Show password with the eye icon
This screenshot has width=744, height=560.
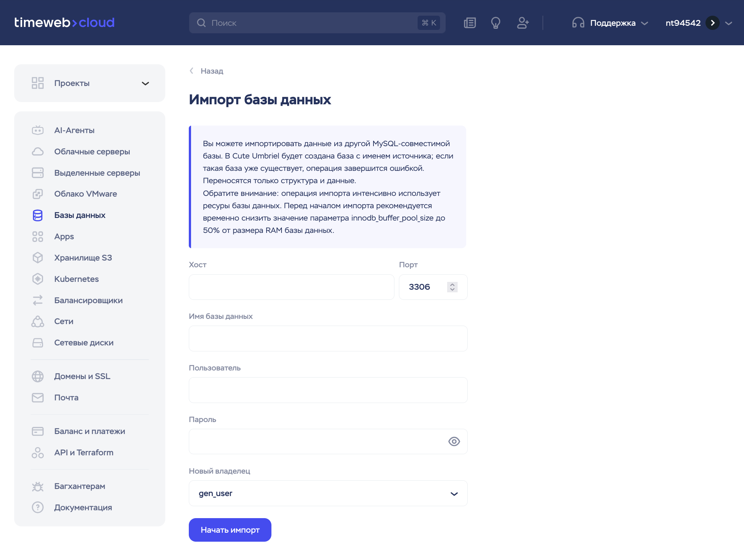[454, 441]
